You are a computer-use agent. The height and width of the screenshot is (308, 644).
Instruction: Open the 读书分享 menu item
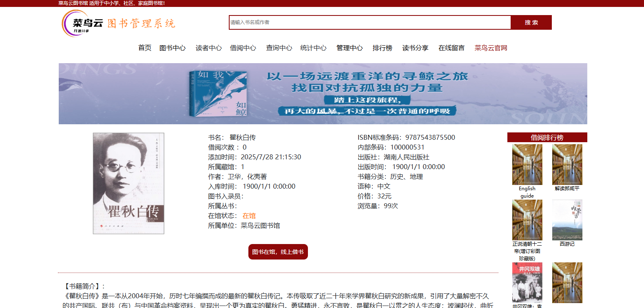415,48
